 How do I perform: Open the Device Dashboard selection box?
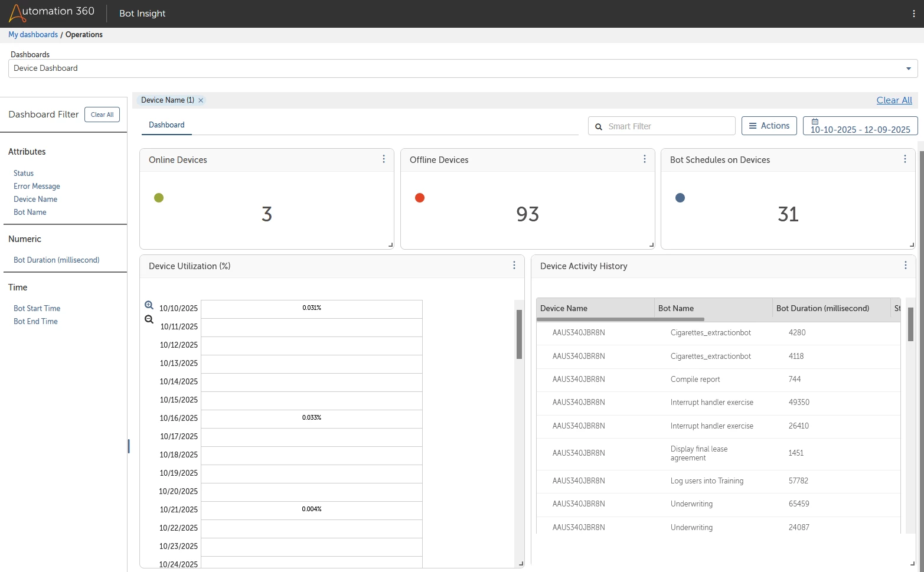(x=463, y=68)
